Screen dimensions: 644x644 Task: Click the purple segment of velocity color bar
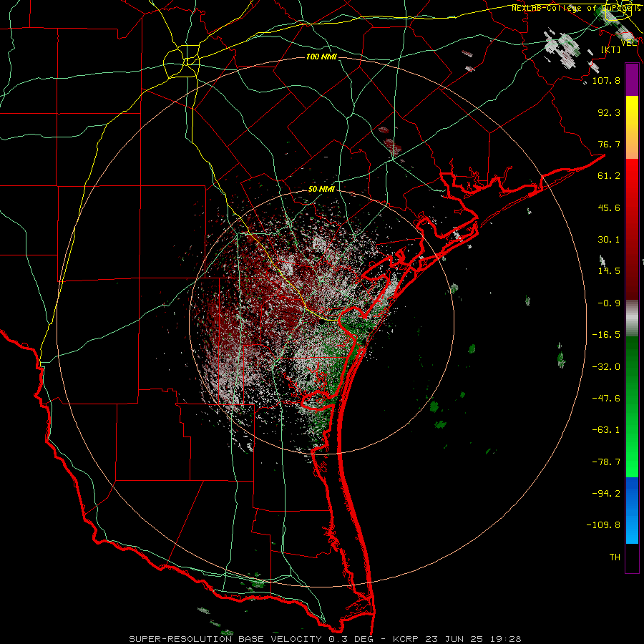click(x=632, y=80)
